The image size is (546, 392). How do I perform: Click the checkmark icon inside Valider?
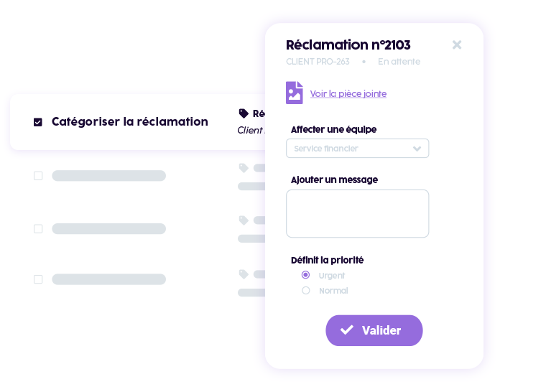[x=347, y=330]
